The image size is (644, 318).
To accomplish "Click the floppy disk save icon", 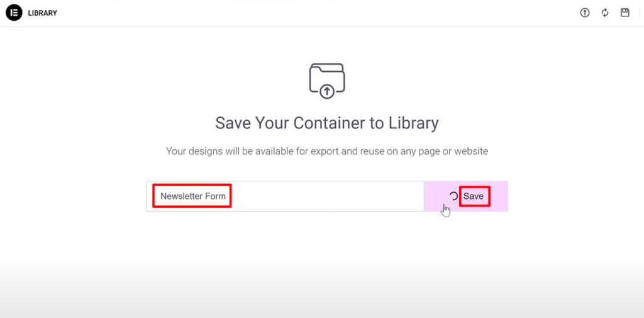I will pyautogui.click(x=625, y=13).
